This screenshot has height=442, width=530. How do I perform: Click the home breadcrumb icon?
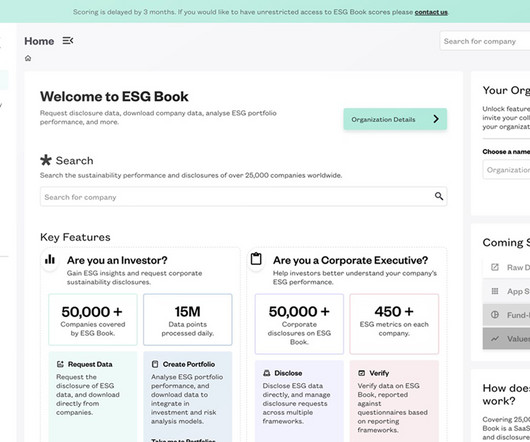pos(28,58)
